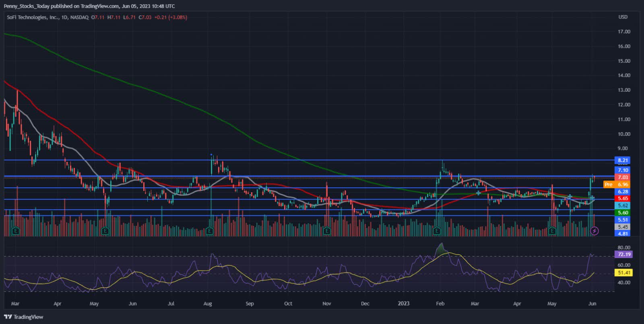Screen dimensions: 644x324
Task: Click the Oct label on the time axis
Action: coord(288,303)
